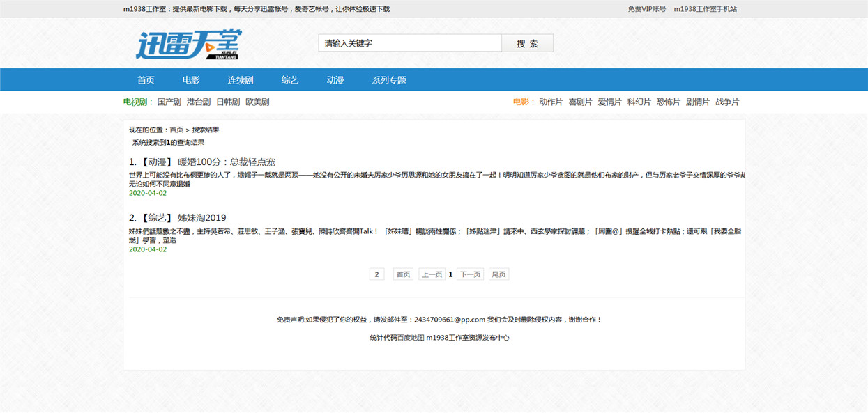The width and height of the screenshot is (868, 413).
Task: Select the 欧美剧 category link
Action: click(x=257, y=102)
